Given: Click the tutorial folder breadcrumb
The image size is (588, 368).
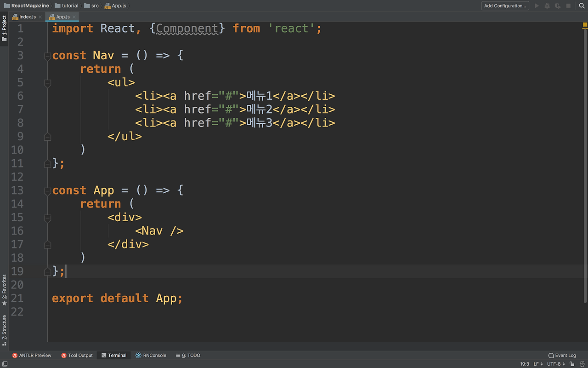Looking at the screenshot, I should coord(67,6).
